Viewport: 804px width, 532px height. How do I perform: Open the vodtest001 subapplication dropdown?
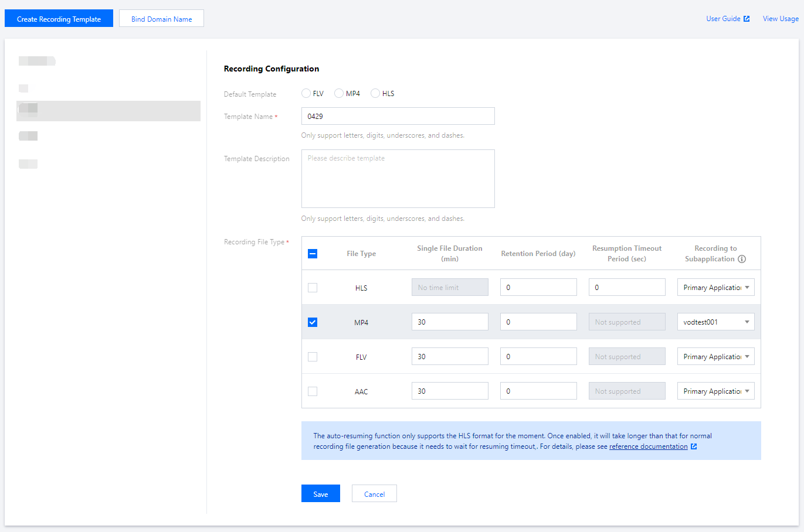point(715,322)
